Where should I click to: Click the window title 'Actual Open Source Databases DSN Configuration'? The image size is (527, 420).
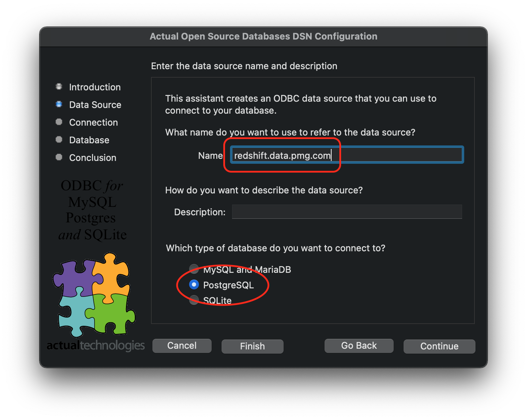263,36
